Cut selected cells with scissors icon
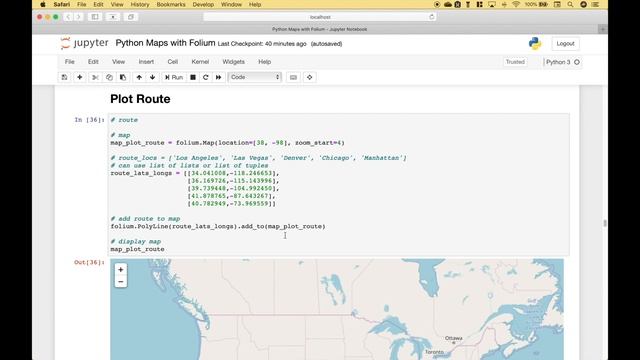 click(96, 77)
